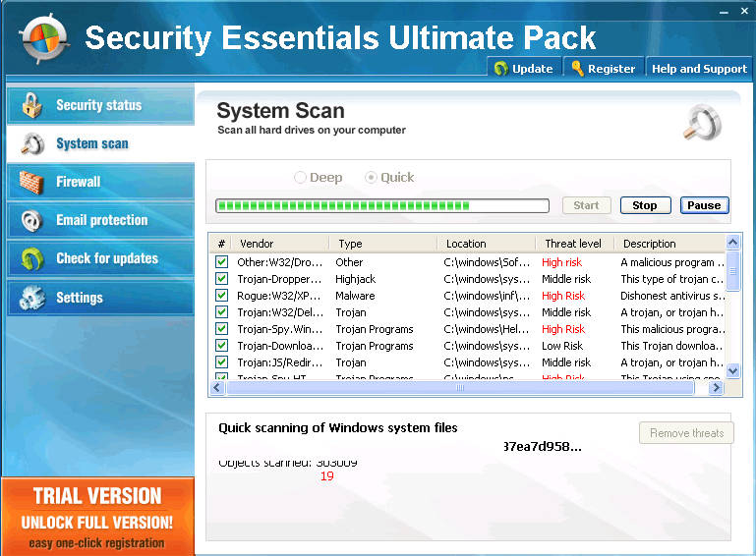Toggle checkbox for Rogue:W32/XP... row
Viewport: 756px width, 556px height.
click(221, 296)
